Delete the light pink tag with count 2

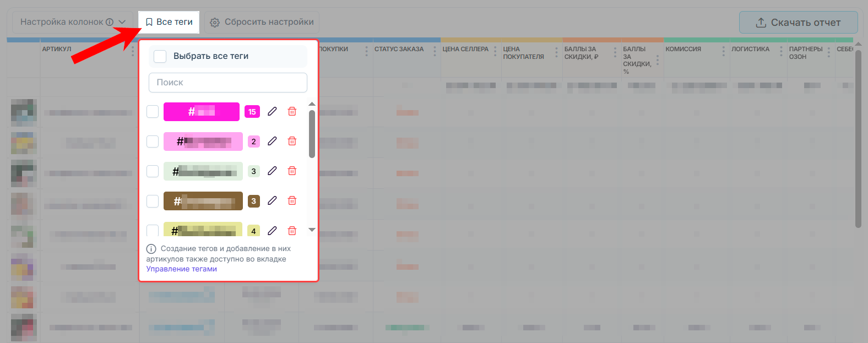click(x=292, y=141)
